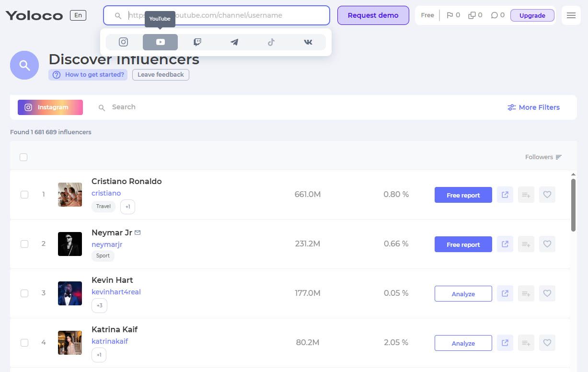
Task: Click the 661.0M followers value
Action: (308, 195)
